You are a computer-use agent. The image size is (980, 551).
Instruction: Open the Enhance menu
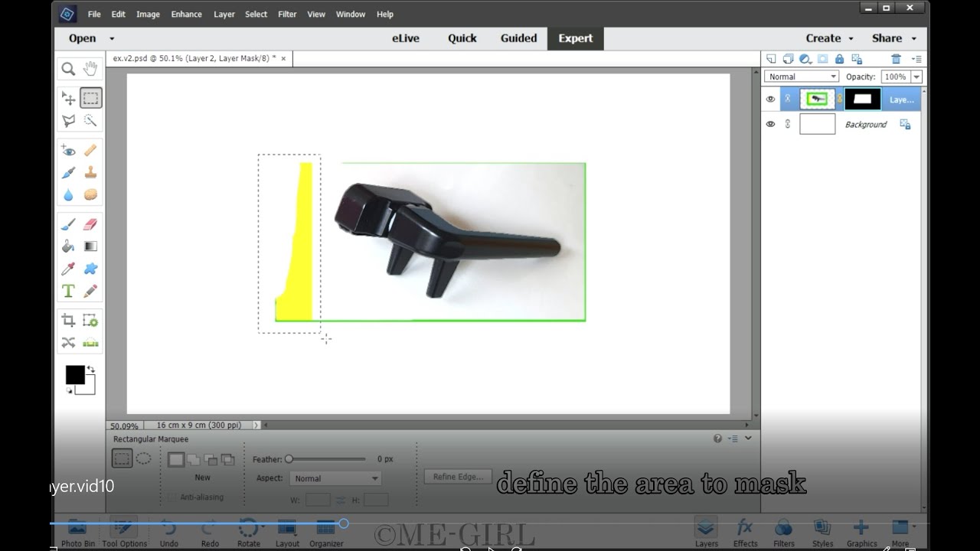point(186,14)
